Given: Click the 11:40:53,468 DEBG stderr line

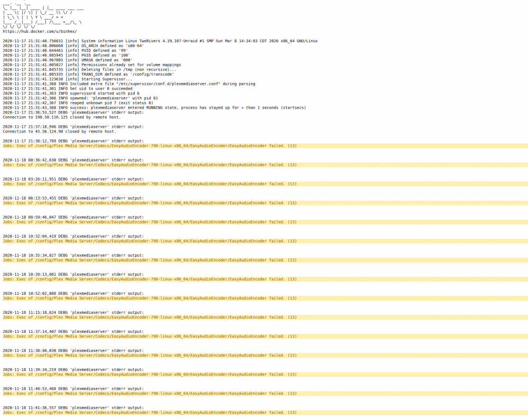Looking at the screenshot, I should (73, 388).
